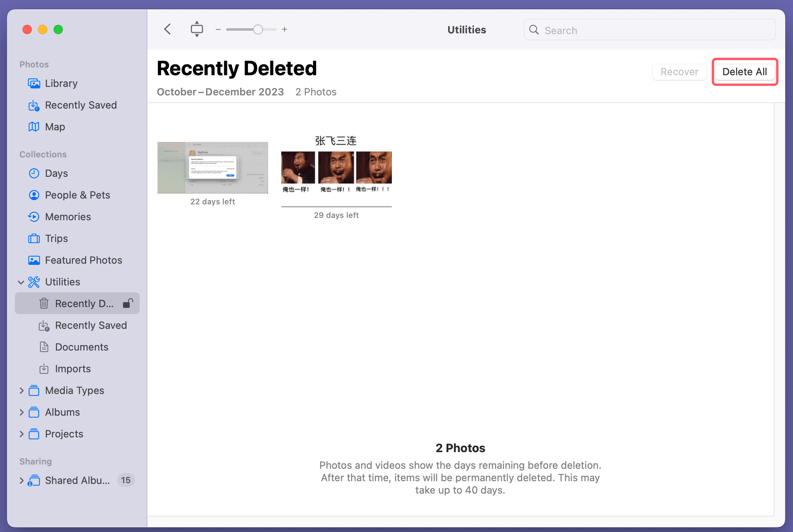Open Recently Saved under Utilities
Screen dimensions: 793x532
point(91,325)
